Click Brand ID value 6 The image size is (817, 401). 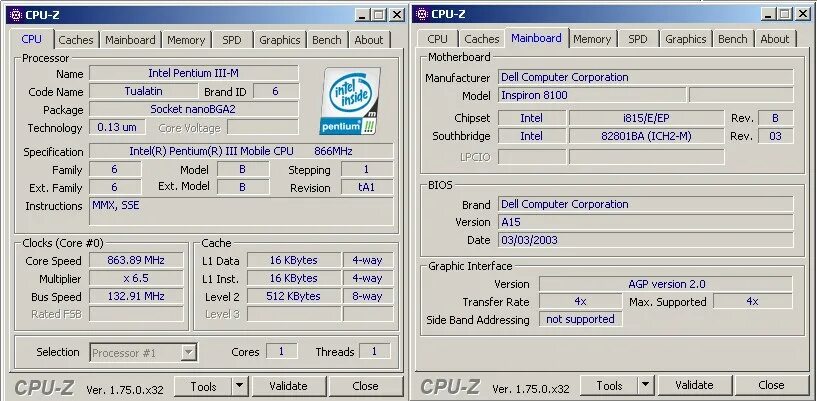coord(276,91)
